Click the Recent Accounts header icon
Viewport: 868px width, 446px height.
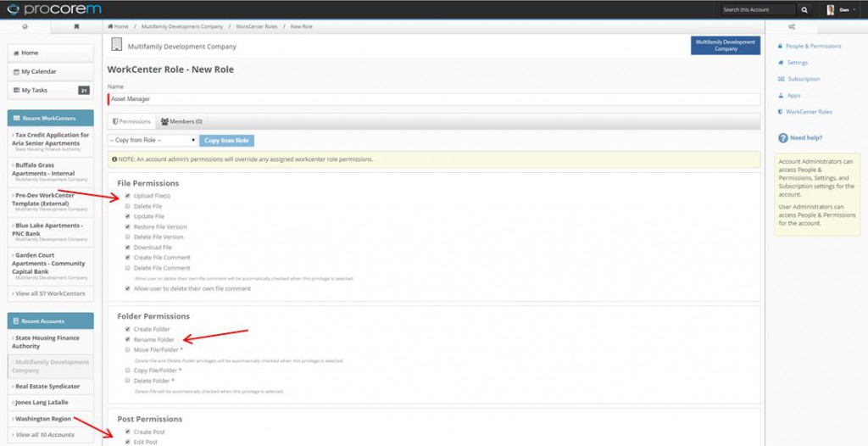pos(17,321)
